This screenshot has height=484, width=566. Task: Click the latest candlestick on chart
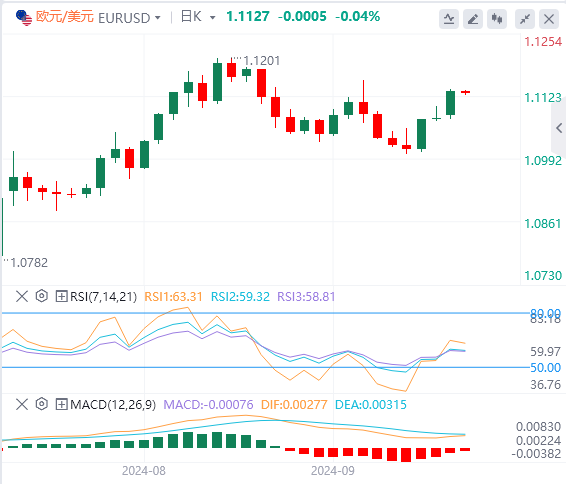click(466, 92)
